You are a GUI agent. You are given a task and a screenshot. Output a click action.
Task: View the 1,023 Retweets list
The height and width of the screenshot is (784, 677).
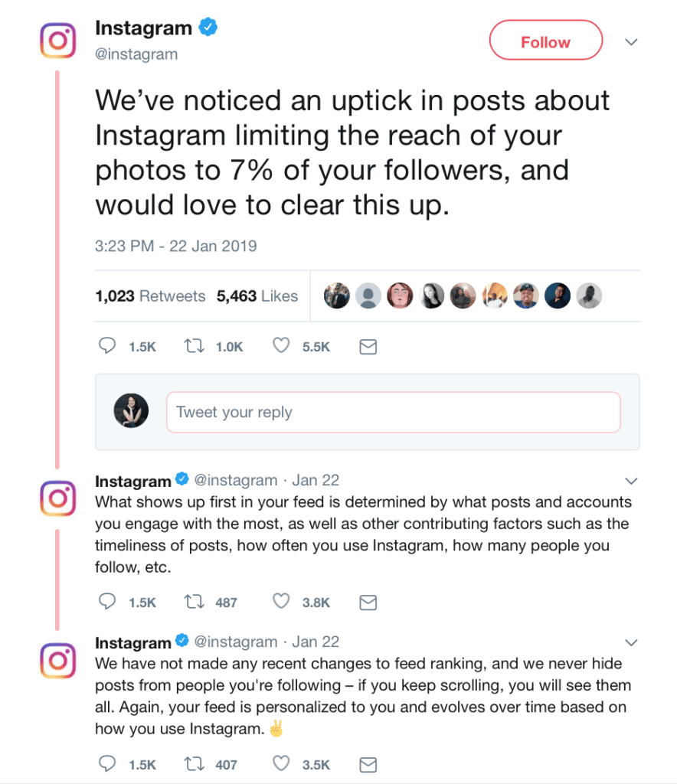click(150, 296)
